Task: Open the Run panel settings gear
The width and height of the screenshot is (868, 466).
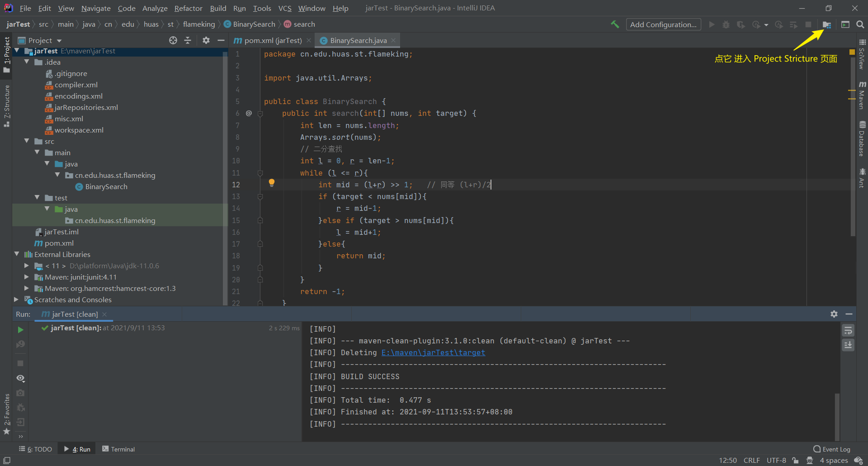Action: [834, 314]
